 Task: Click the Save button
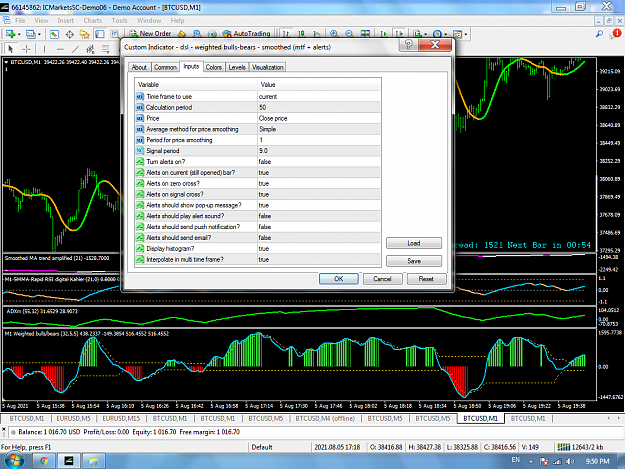pos(414,261)
